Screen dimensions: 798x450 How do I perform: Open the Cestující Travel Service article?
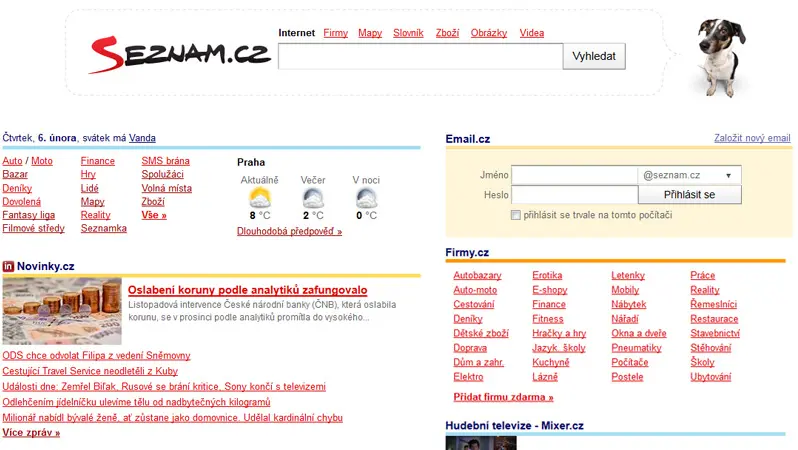[x=90, y=371]
